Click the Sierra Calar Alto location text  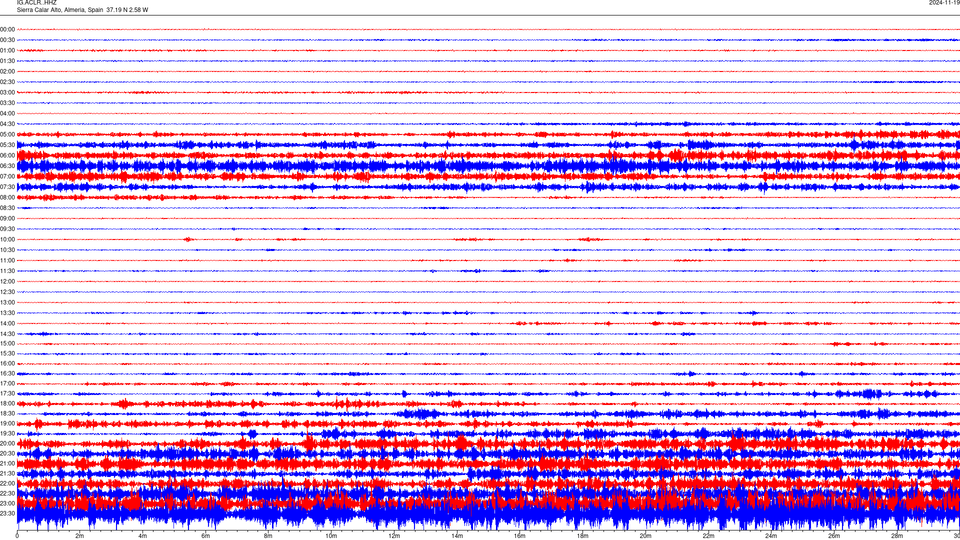(x=82, y=10)
